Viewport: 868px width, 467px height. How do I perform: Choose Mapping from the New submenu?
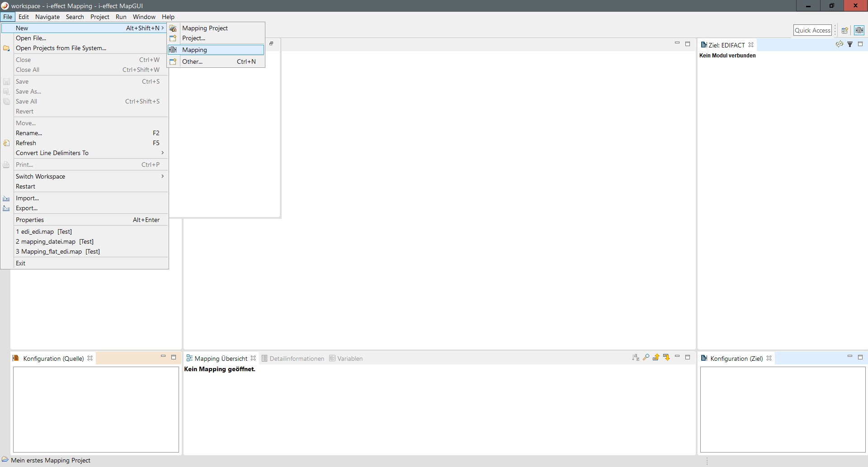pyautogui.click(x=194, y=50)
